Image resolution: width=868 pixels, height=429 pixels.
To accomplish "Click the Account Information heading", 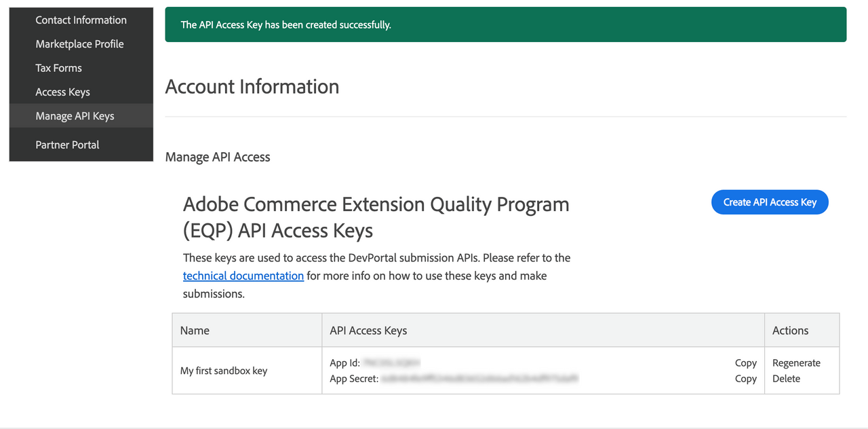I will click(252, 87).
